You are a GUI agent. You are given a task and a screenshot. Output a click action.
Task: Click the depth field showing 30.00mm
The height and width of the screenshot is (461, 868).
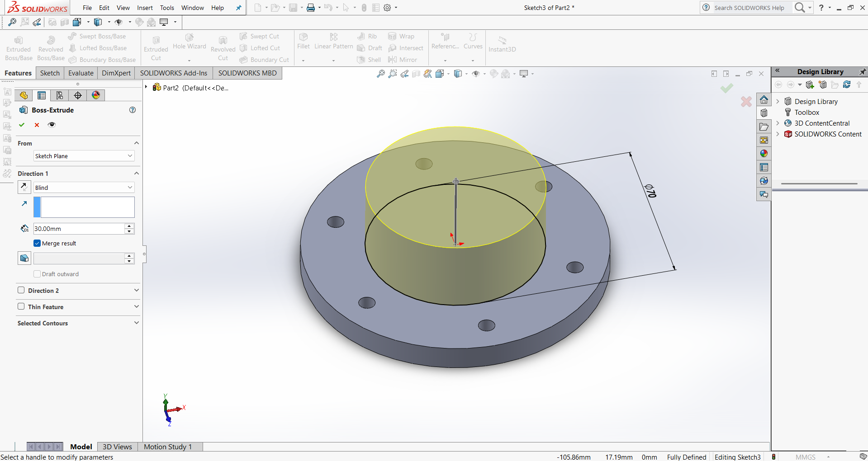click(x=79, y=229)
